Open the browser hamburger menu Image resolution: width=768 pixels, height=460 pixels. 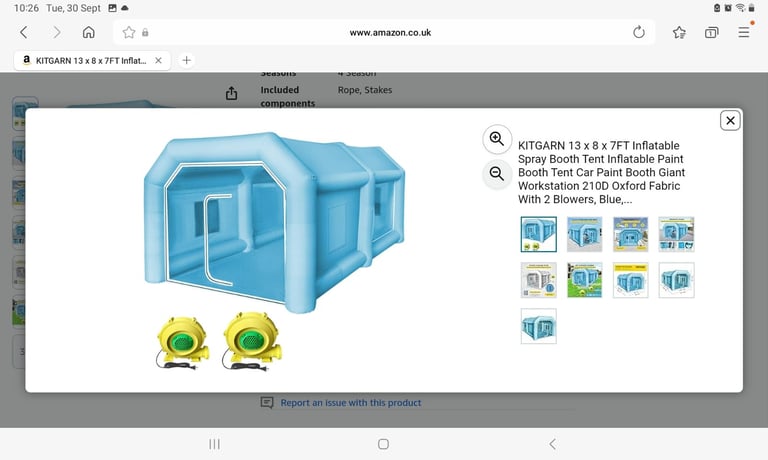click(744, 32)
